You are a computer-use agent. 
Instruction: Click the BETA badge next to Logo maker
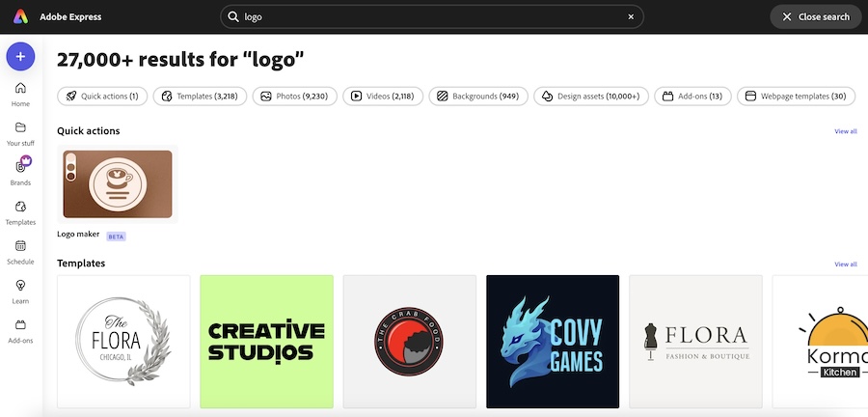click(x=117, y=236)
